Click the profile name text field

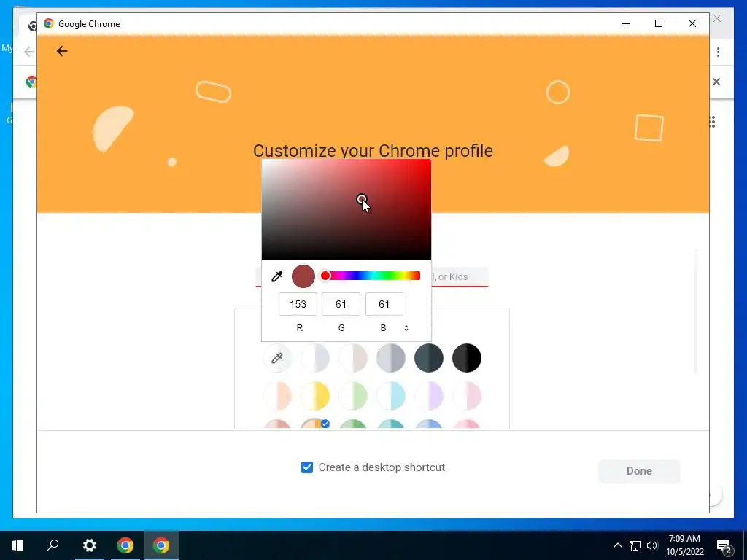pyautogui.click(x=460, y=276)
